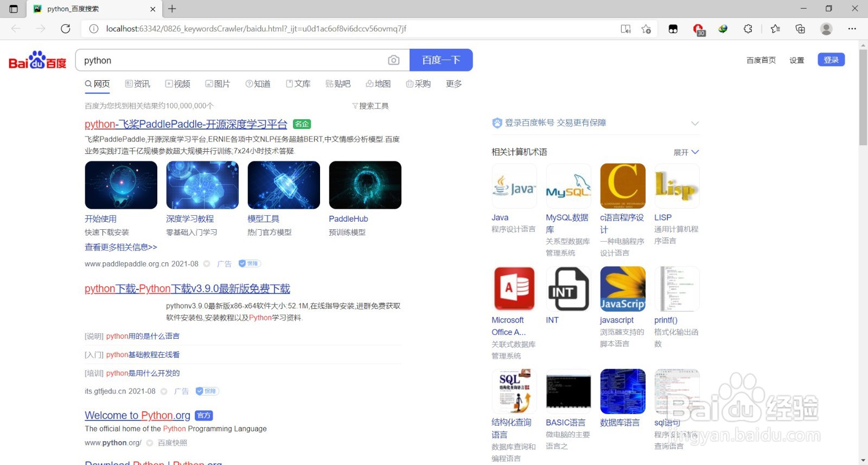Open python用的是什么语言 link

[x=143, y=336]
